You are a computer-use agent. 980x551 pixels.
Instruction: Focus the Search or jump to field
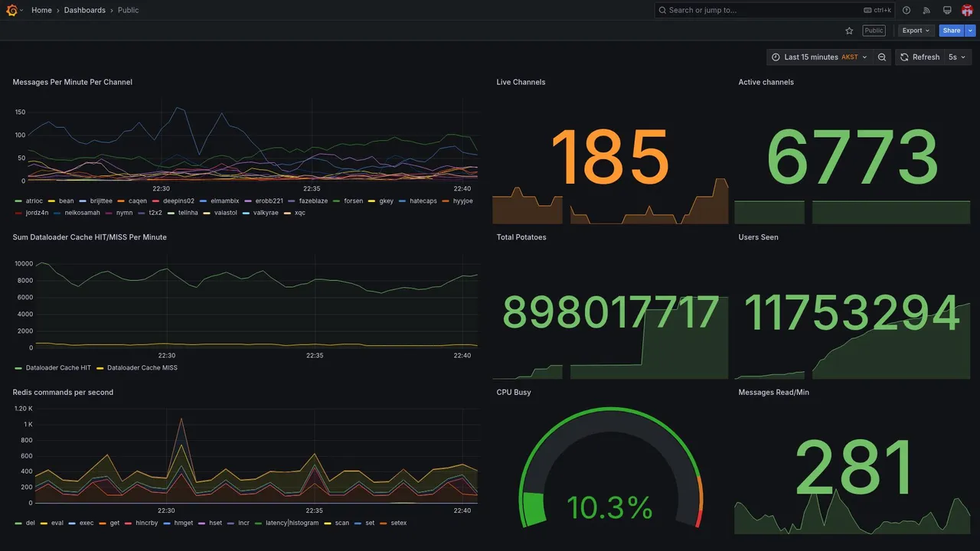[x=775, y=10]
